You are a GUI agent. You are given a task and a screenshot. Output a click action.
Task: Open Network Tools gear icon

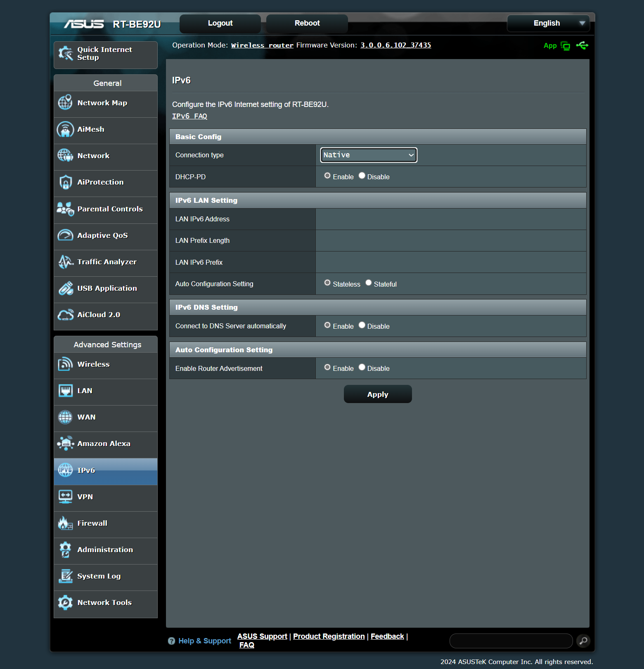[66, 603]
